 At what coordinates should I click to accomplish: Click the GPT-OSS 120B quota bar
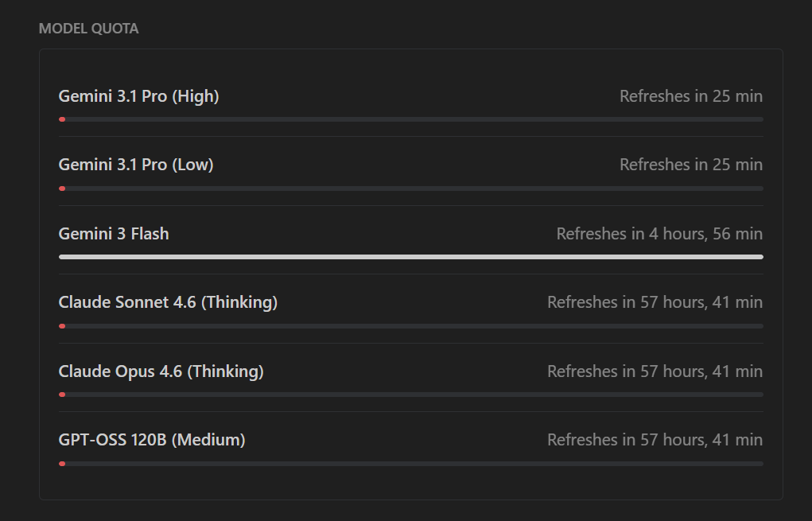(x=410, y=463)
